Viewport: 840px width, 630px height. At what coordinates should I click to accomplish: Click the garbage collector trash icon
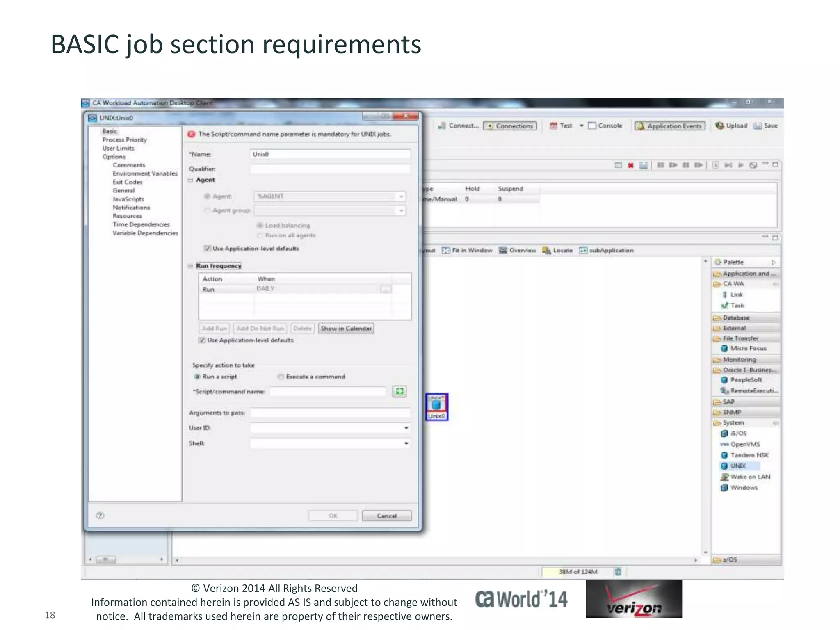point(618,572)
